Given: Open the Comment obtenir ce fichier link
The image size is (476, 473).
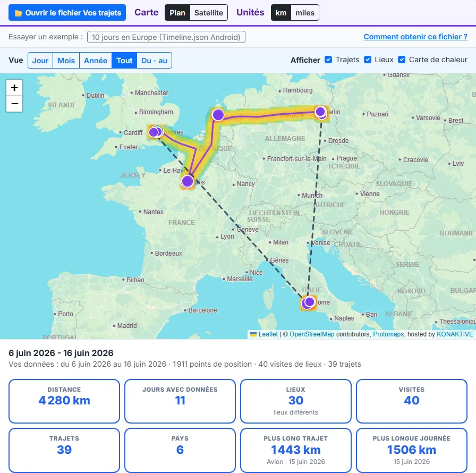Looking at the screenshot, I should coord(415,37).
